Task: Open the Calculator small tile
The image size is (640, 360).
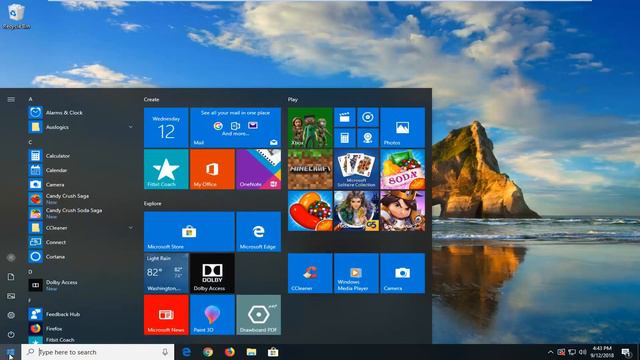Action: (344, 138)
